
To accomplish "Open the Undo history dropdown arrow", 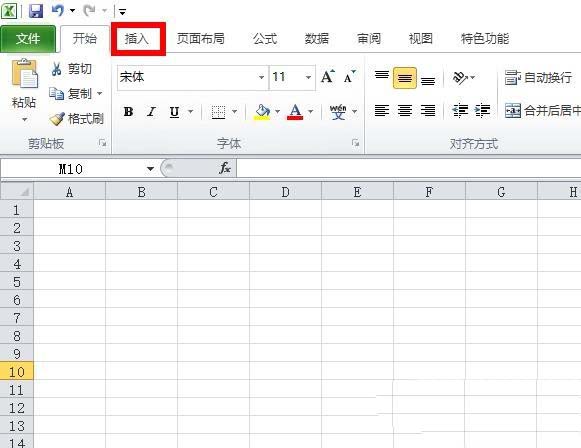I will pos(72,10).
